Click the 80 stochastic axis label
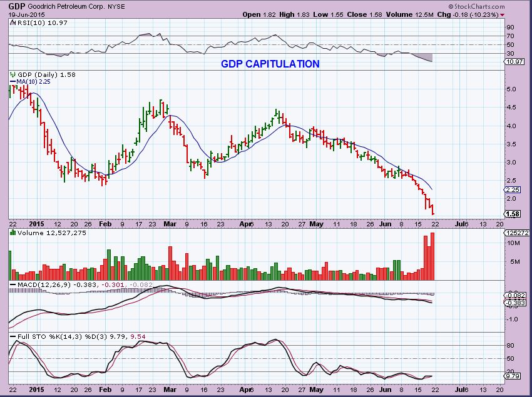This screenshot has height=397, width=532. (x=510, y=346)
